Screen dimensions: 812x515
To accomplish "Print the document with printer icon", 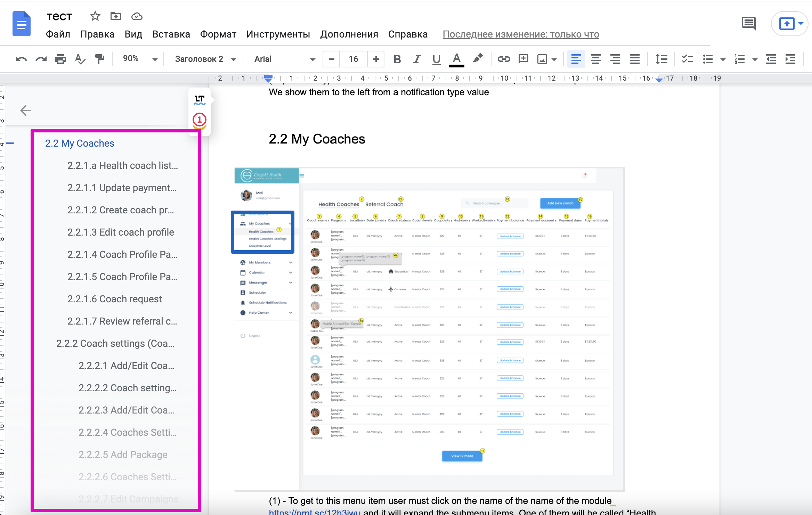I will click(x=60, y=59).
